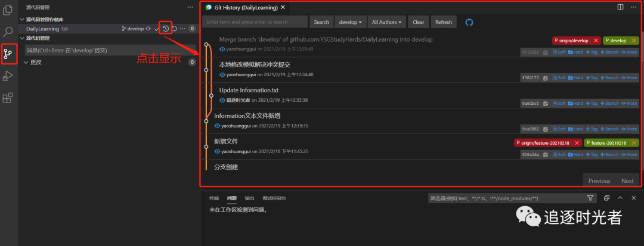Open source control panel ellipsis menu
644x246 pixels.
[190, 7]
